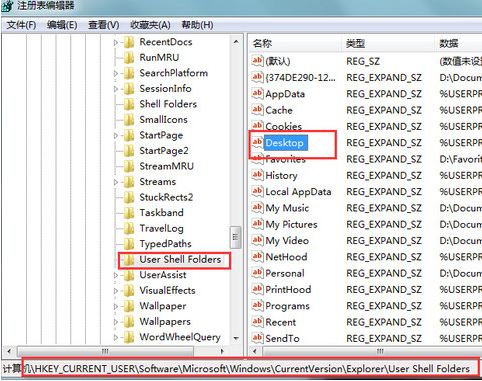Click the RunMRU folder icon
482x381 pixels.
click(x=129, y=58)
